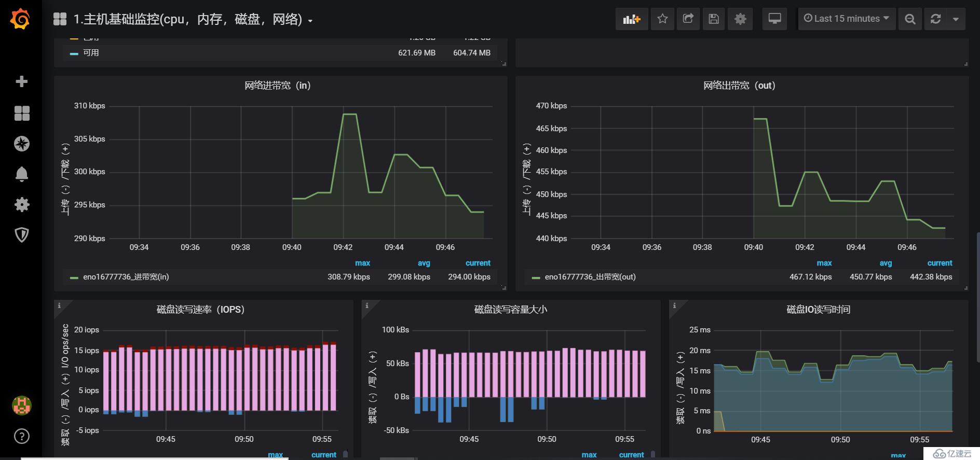Click the 467.12 kbps max value
The image size is (980, 460).
811,277
